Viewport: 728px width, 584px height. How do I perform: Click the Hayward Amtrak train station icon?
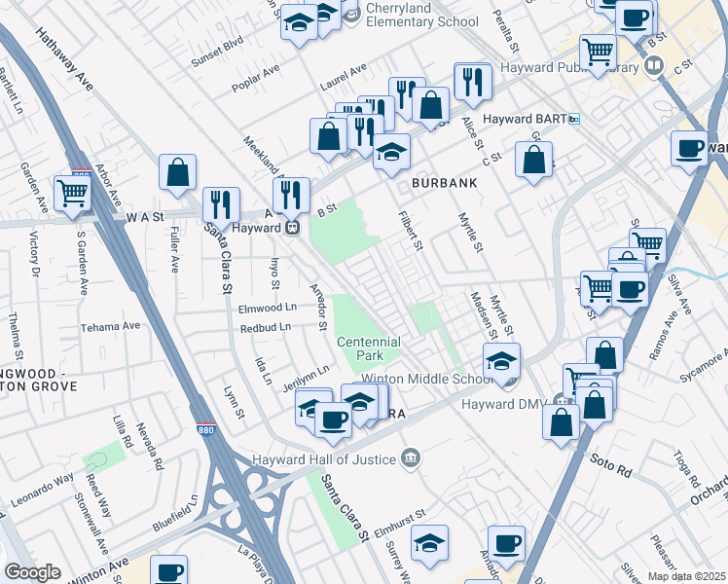(293, 228)
